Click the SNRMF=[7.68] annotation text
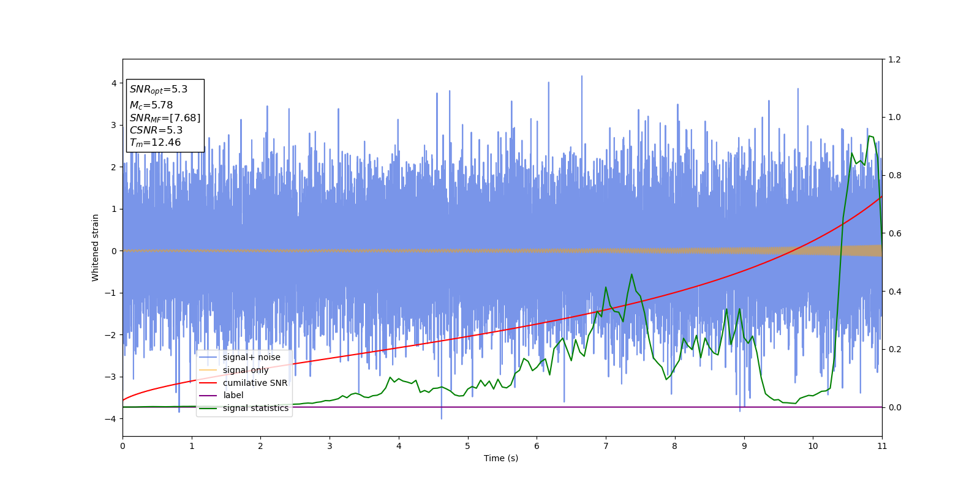The width and height of the screenshot is (980, 490). tap(165, 118)
